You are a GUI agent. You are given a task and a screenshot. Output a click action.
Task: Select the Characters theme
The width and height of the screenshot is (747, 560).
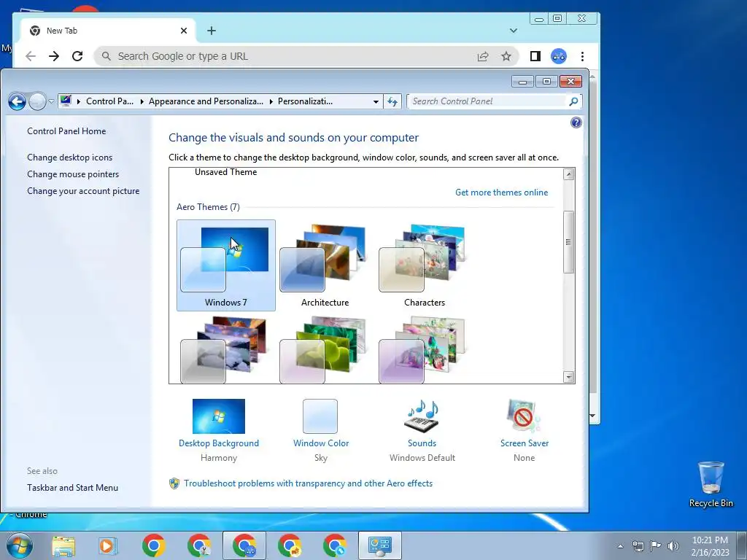pos(424,265)
